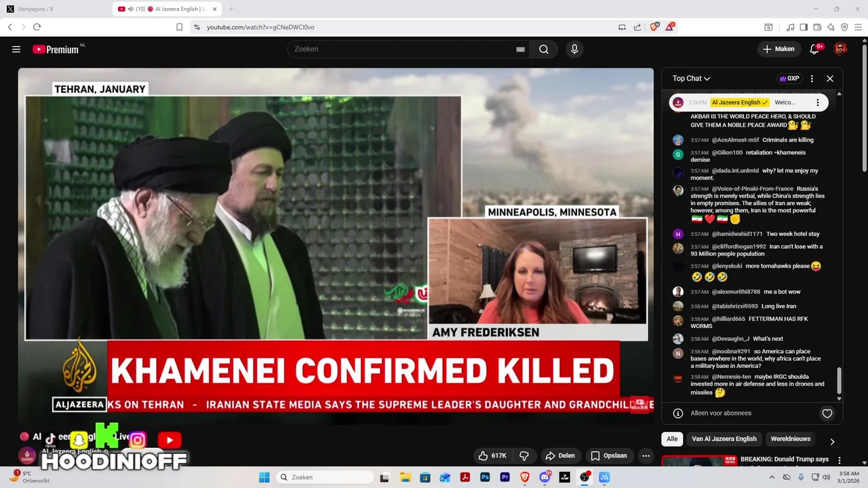
Task: Open Brave browser main menu
Action: point(858,27)
